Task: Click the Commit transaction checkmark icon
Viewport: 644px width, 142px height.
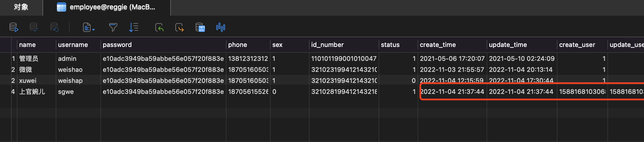Action: click(x=34, y=27)
